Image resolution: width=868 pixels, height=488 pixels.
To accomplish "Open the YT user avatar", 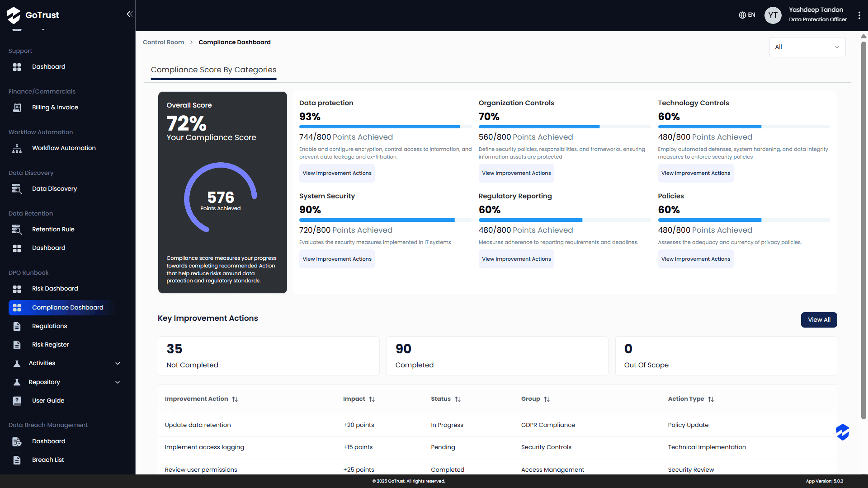I will 773,15.
